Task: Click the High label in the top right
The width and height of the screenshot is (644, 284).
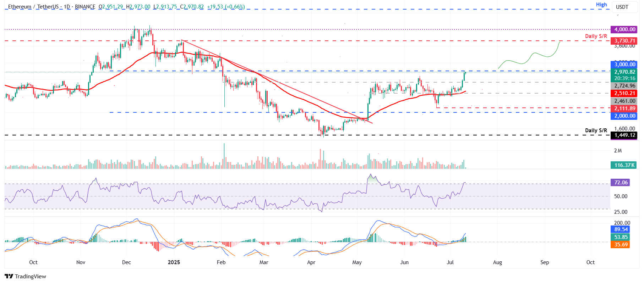Action: pyautogui.click(x=601, y=5)
